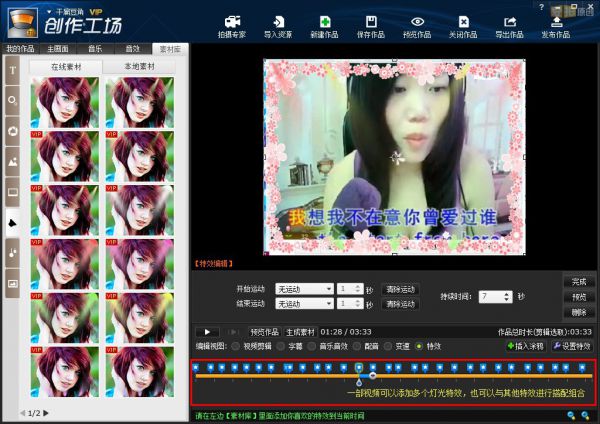Image resolution: width=600 pixels, height=424 pixels.
Task: Open the 拍摄专家 camera recorder
Action: pos(232,27)
